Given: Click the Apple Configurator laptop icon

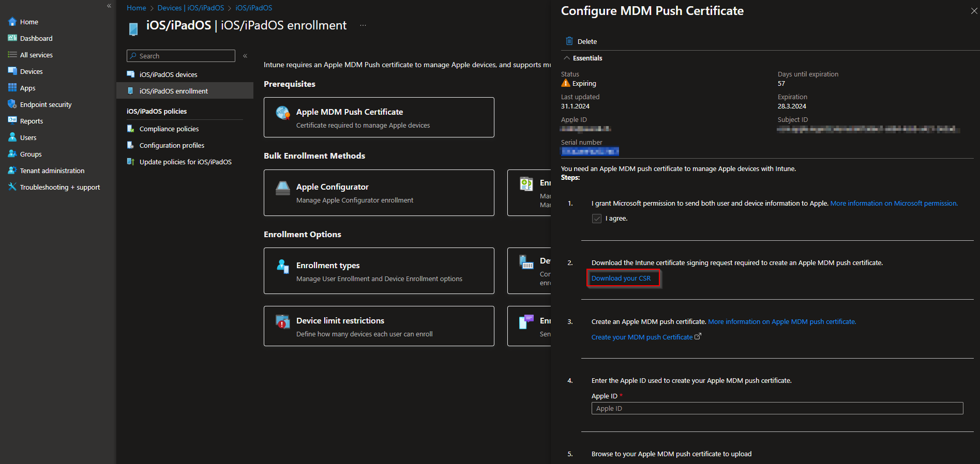Looking at the screenshot, I should [283, 188].
